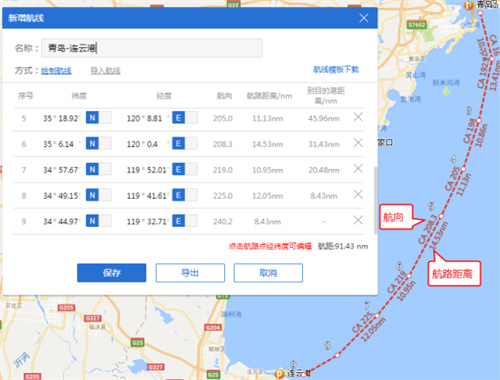
Task: Edit latitude 34° 49.15' in row 8
Action: pyautogui.click(x=62, y=196)
